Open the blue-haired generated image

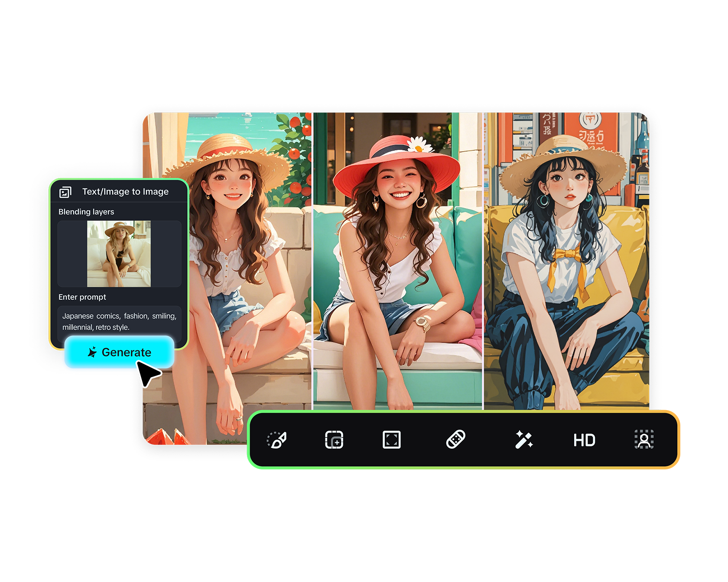[566, 261]
